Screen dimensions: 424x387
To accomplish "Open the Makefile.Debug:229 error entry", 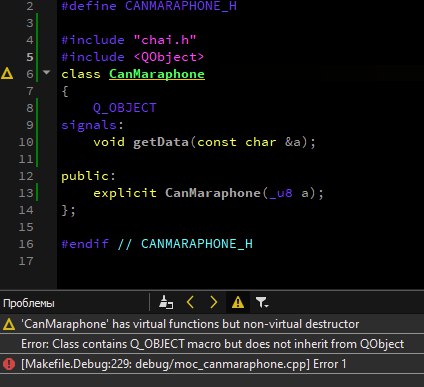I will pyautogui.click(x=212, y=364).
